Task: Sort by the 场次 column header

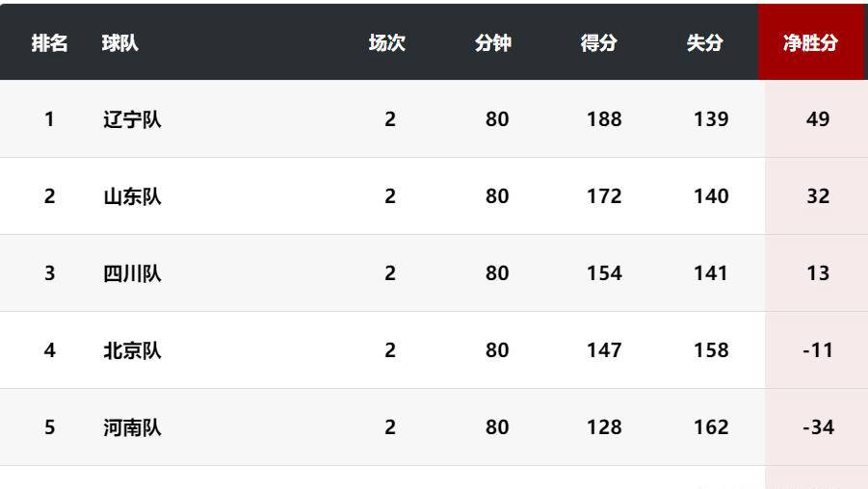Action: [387, 43]
